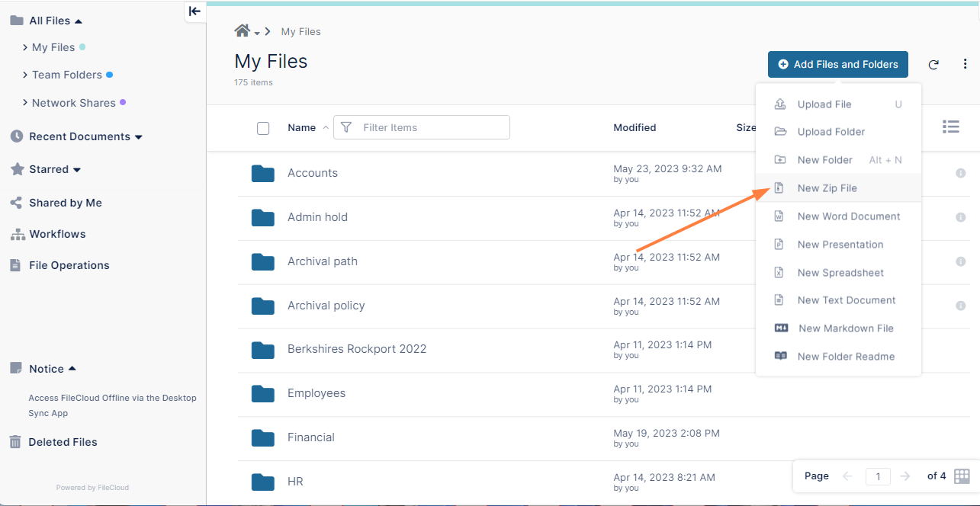Open Workflows via its flowchart icon

16,234
